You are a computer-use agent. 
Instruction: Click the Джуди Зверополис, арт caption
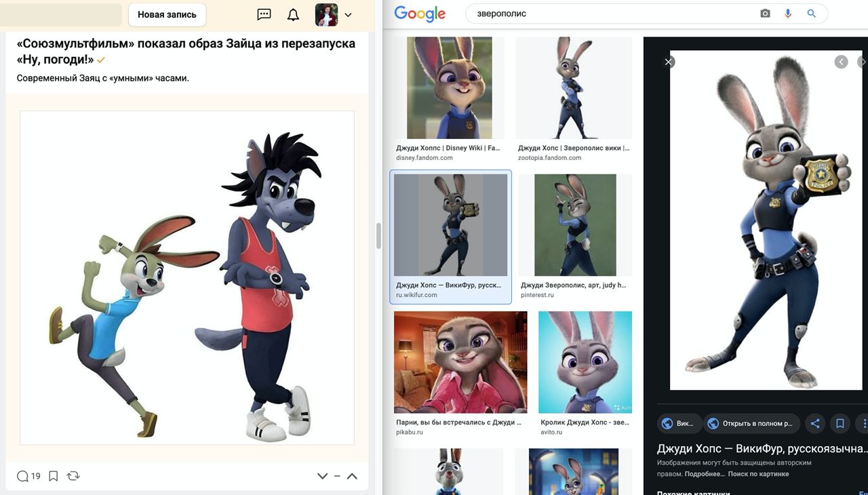(x=574, y=285)
